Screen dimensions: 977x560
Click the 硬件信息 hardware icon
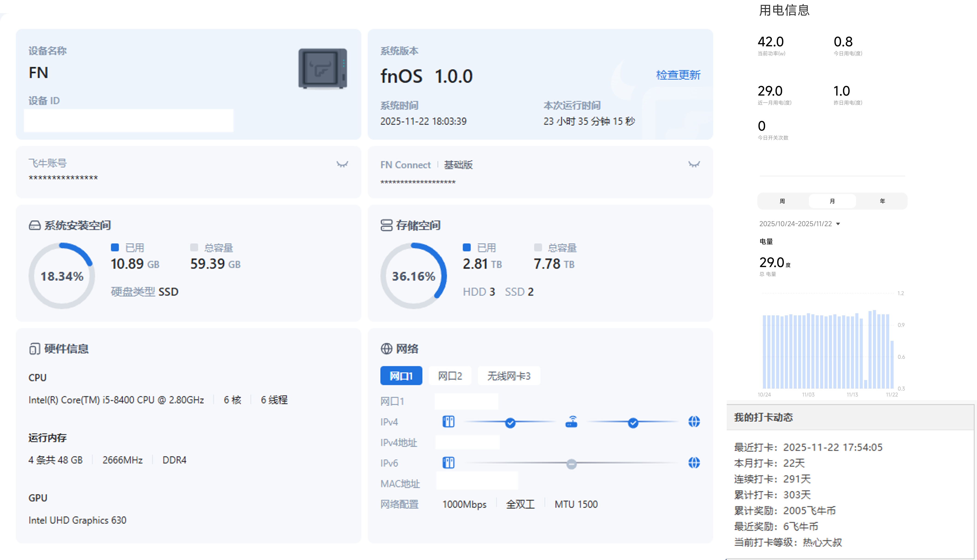[34, 349]
